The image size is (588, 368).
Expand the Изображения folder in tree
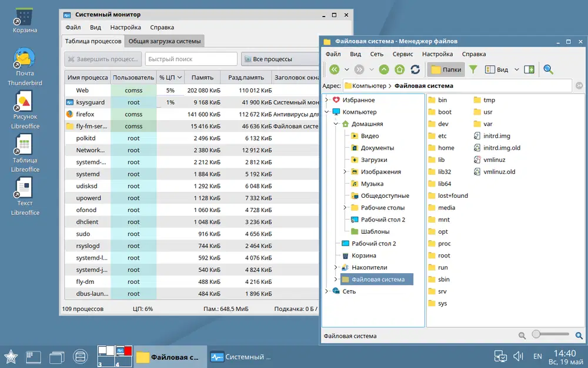pyautogui.click(x=345, y=172)
